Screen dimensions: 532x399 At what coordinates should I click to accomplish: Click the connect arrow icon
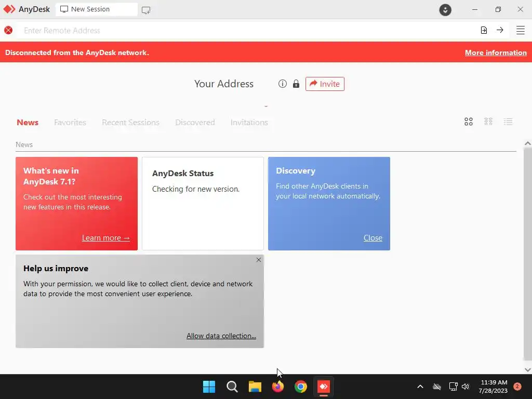click(500, 30)
